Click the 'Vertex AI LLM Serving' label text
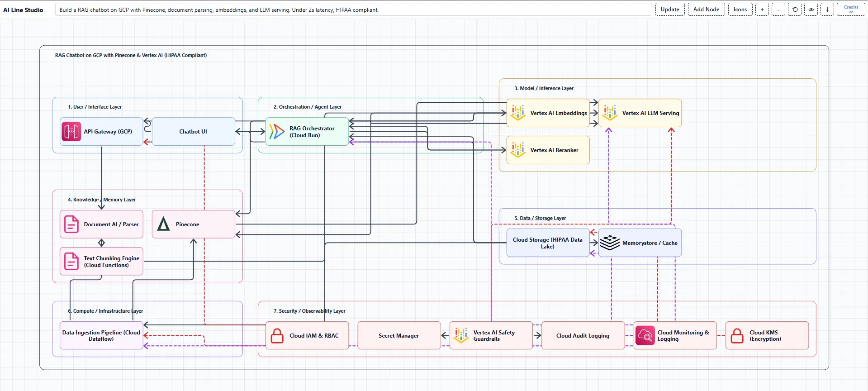Viewport: 868px width, 391px height. pyautogui.click(x=650, y=113)
